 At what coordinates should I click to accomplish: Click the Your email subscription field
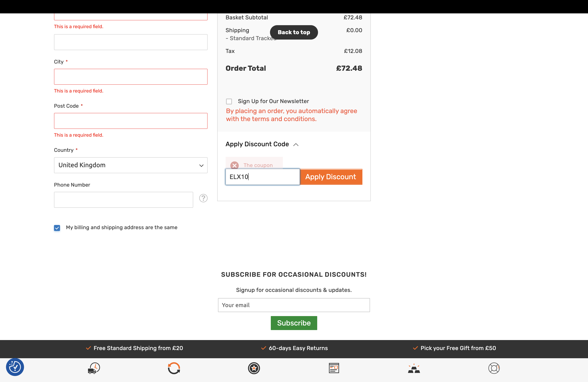[x=294, y=305]
